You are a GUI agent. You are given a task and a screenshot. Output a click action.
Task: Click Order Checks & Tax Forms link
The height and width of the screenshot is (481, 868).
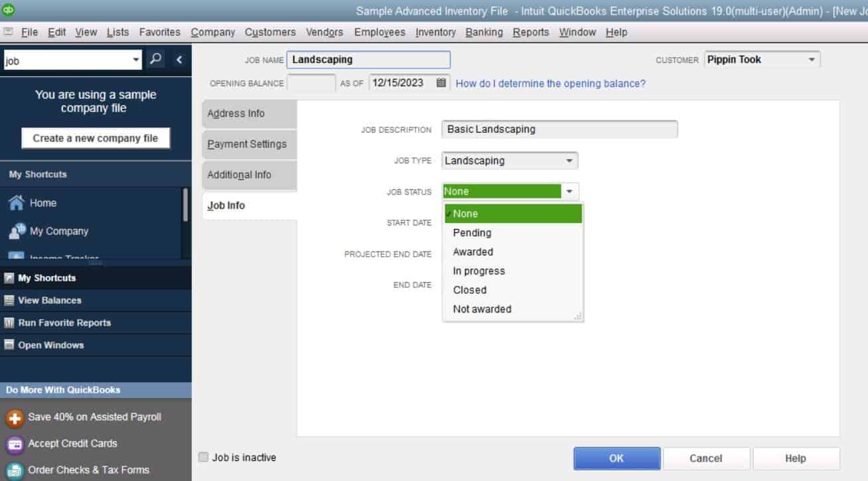(89, 470)
